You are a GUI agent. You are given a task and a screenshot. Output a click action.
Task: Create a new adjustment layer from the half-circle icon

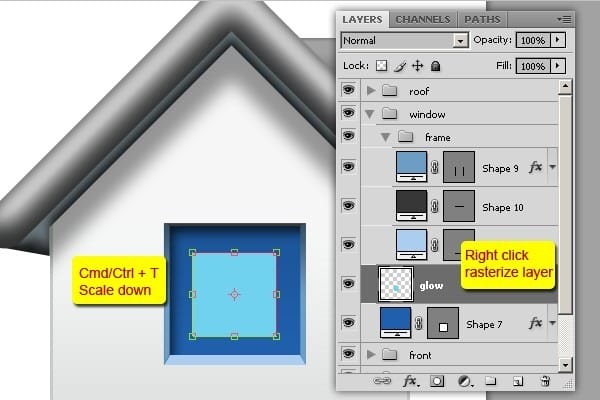click(464, 381)
